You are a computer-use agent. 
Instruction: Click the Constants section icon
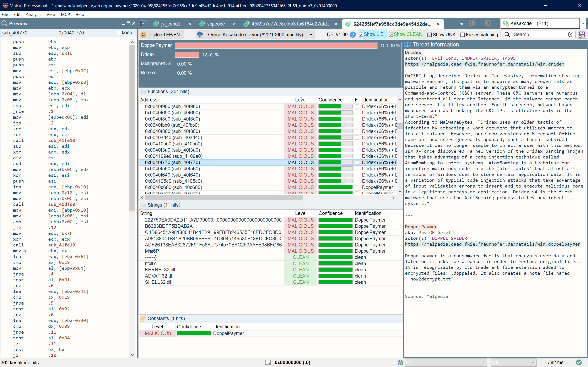tap(143, 318)
